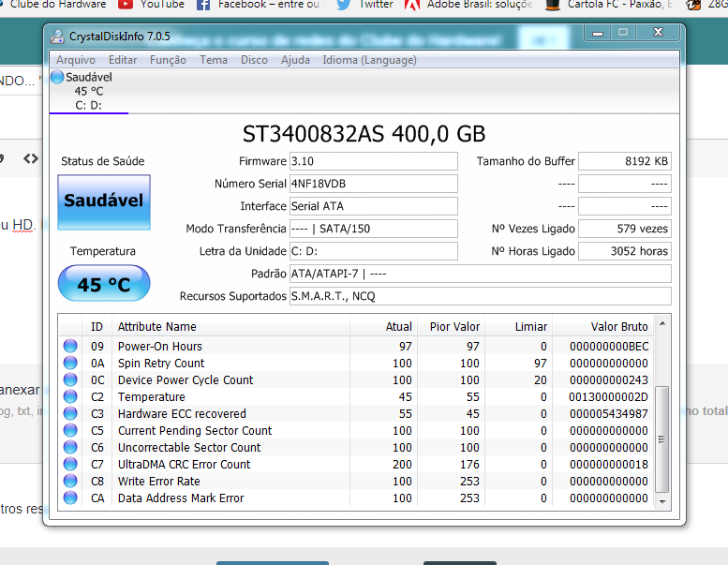The height and width of the screenshot is (565, 728).
Task: Click the attribute list scroll down arrow
Action: pos(662,501)
